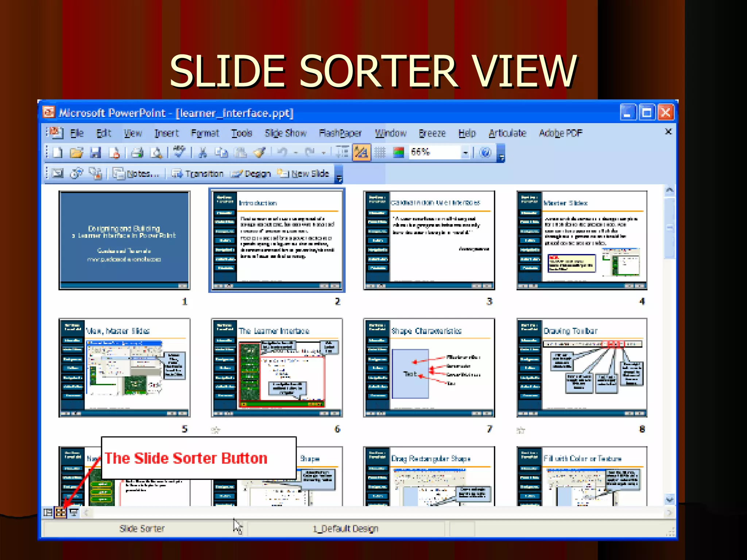
Task: Run the ABC Spelling check icon
Action: point(179,152)
